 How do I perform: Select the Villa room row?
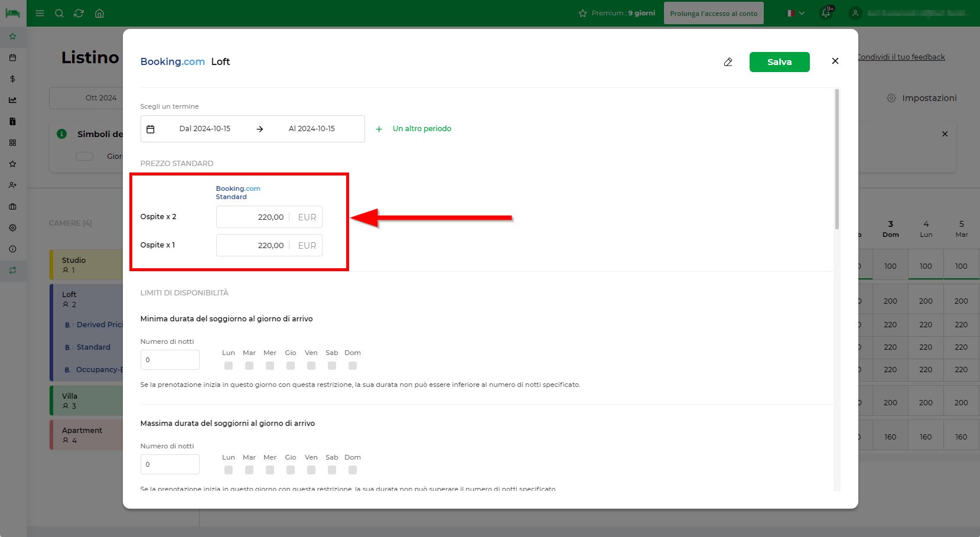pos(86,401)
